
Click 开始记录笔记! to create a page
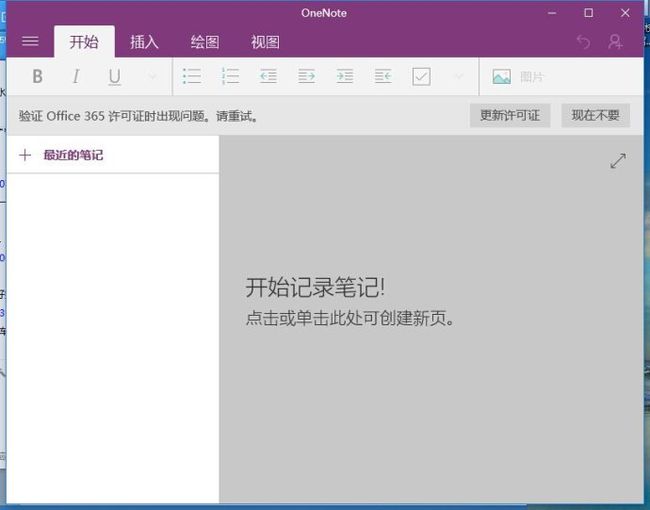[315, 287]
